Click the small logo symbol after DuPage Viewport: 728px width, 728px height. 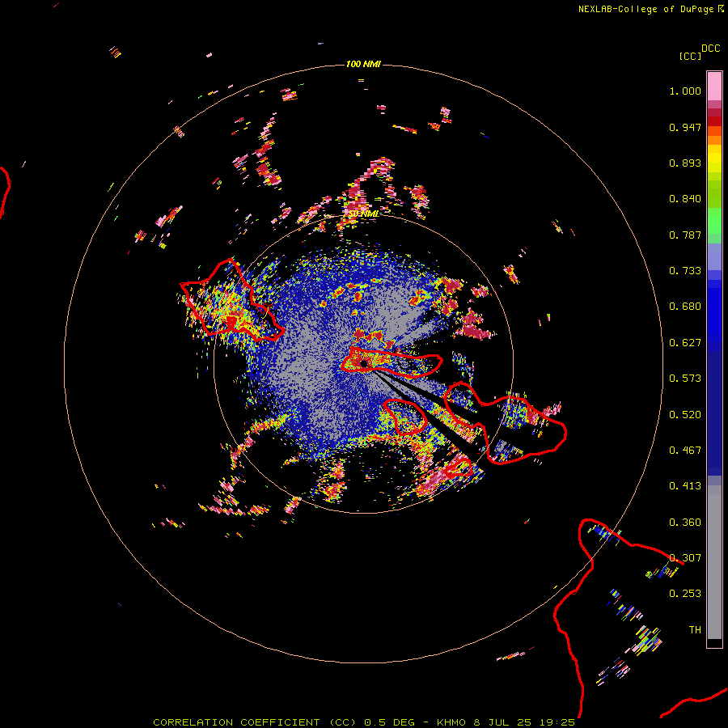tap(721, 9)
